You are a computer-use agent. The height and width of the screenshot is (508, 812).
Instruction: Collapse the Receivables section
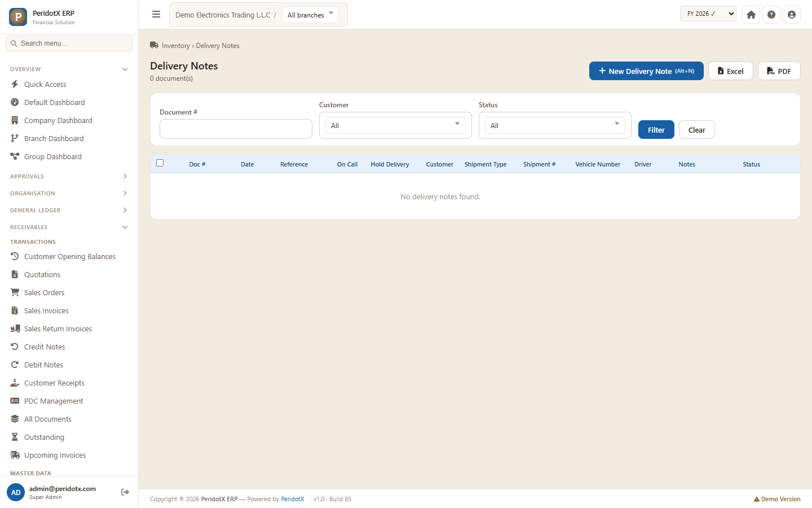(69, 227)
